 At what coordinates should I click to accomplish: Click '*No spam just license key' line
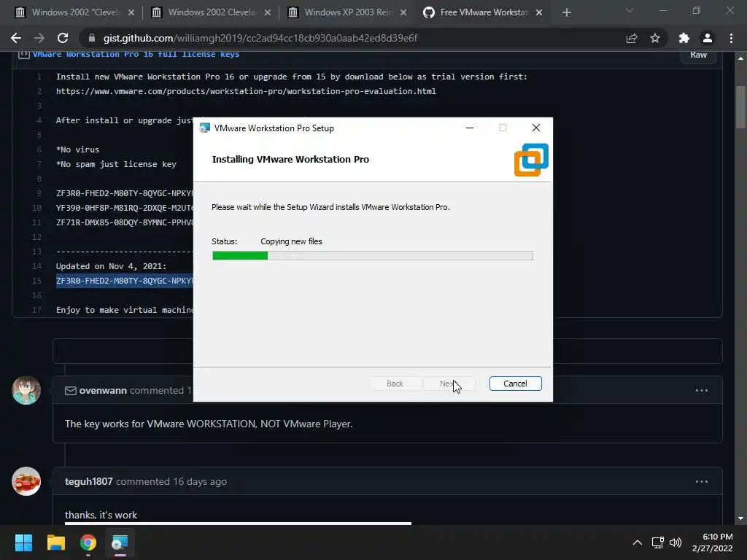pos(116,164)
